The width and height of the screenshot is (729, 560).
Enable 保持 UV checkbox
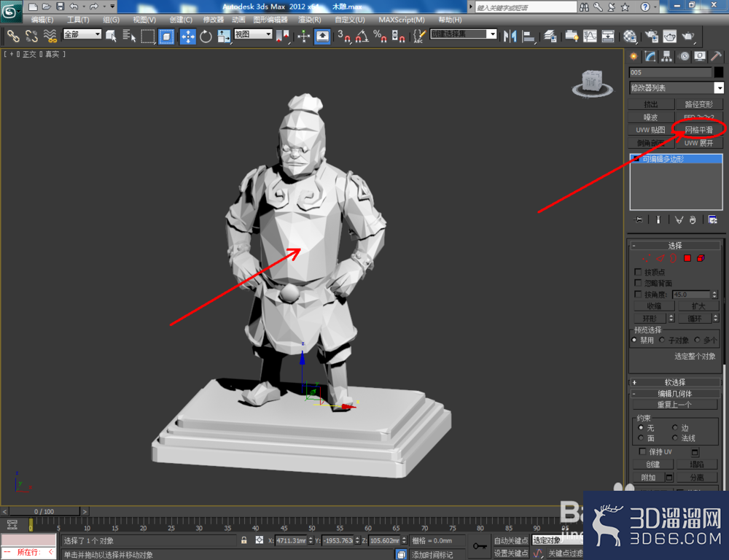[x=642, y=451]
